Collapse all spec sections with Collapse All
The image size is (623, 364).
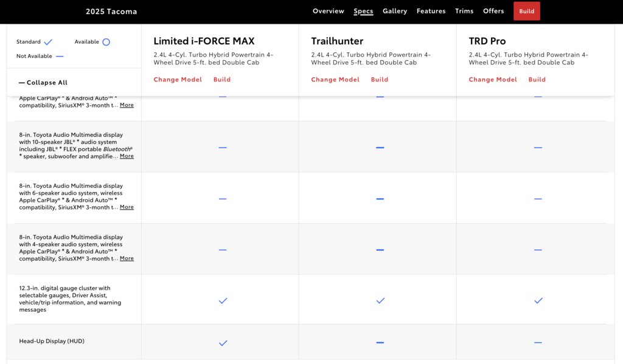point(43,83)
